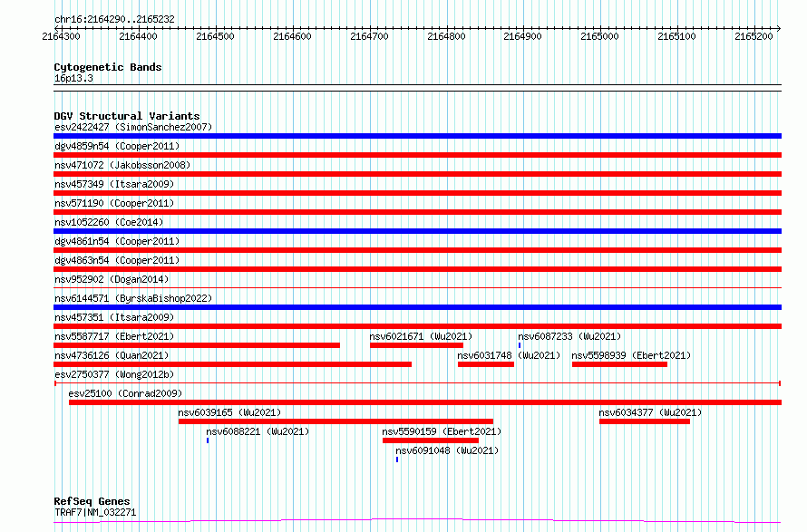Image resolution: width=807 pixels, height=532 pixels.
Task: Click ruler position 2164900
Action: [x=523, y=36]
